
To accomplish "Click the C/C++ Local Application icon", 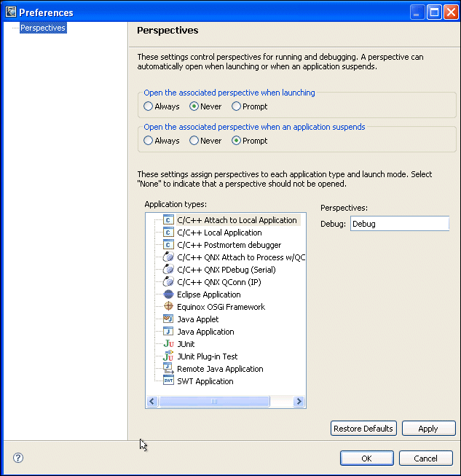I will pyautogui.click(x=168, y=233).
